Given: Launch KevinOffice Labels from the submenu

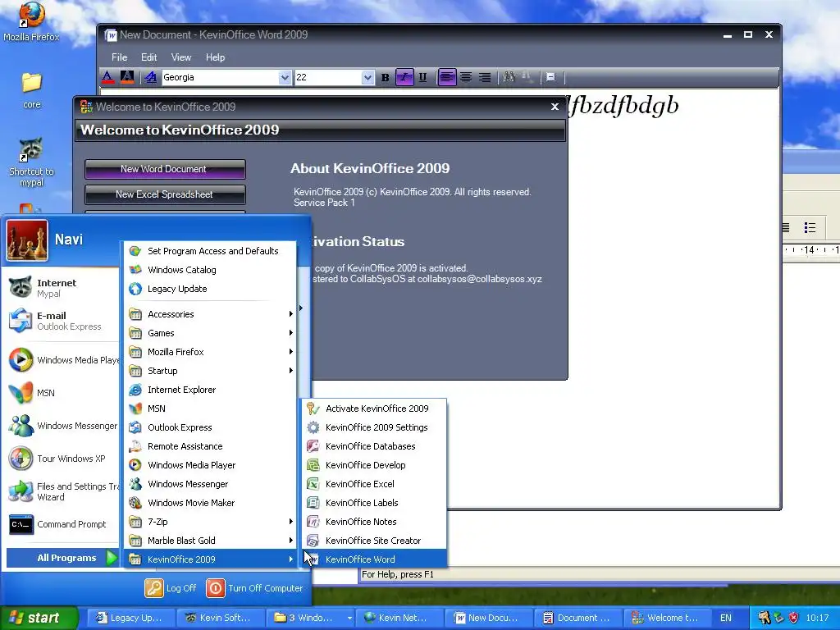Looking at the screenshot, I should [x=374, y=503].
